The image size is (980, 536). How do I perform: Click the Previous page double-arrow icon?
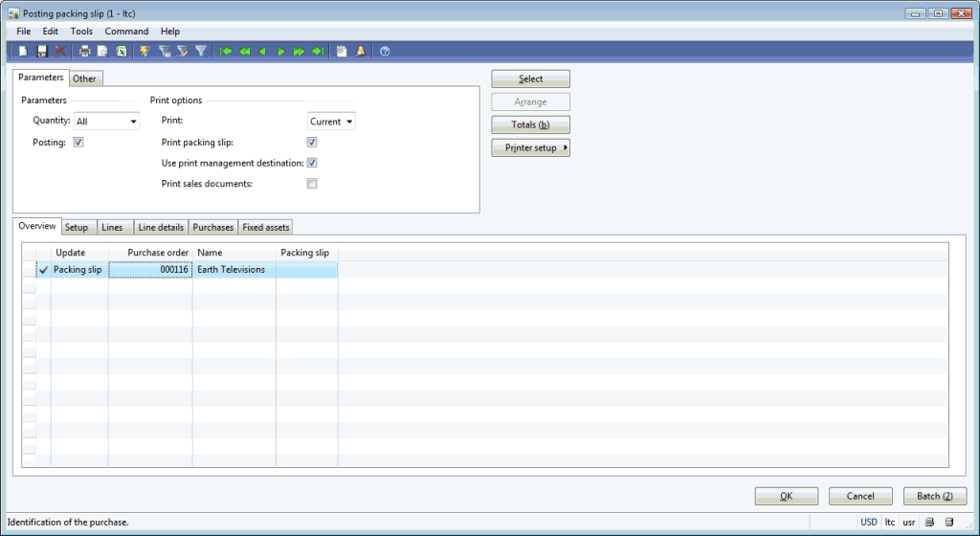[244, 52]
